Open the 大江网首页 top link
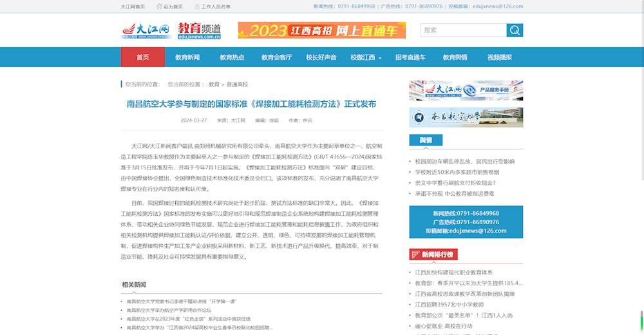The image size is (644, 335). pos(133,6)
